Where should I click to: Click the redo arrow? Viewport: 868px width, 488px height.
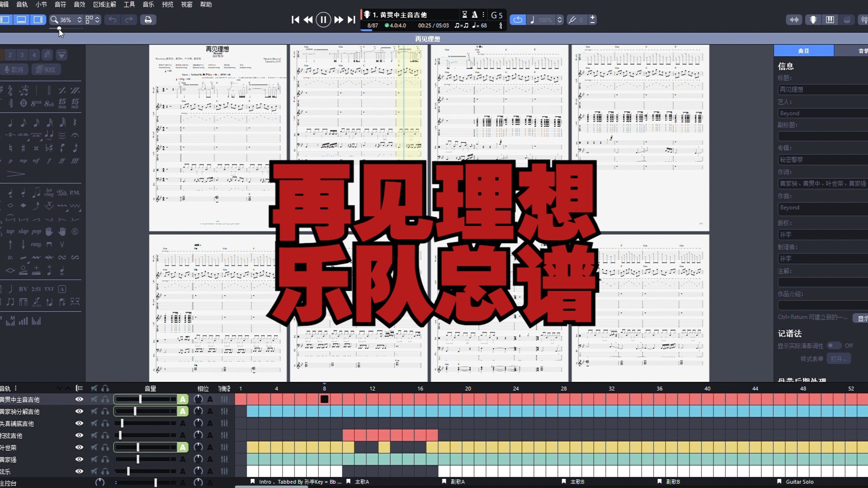click(129, 20)
